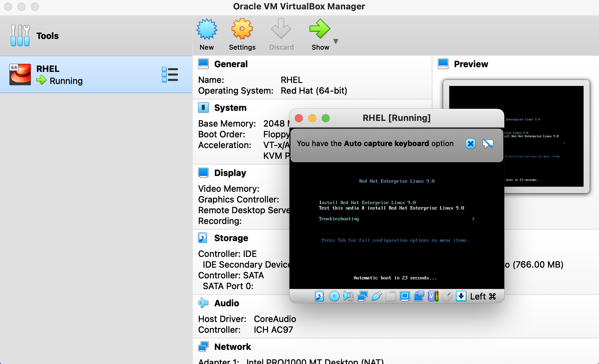Maximize the RHEL [Running] window with green button

[326, 118]
